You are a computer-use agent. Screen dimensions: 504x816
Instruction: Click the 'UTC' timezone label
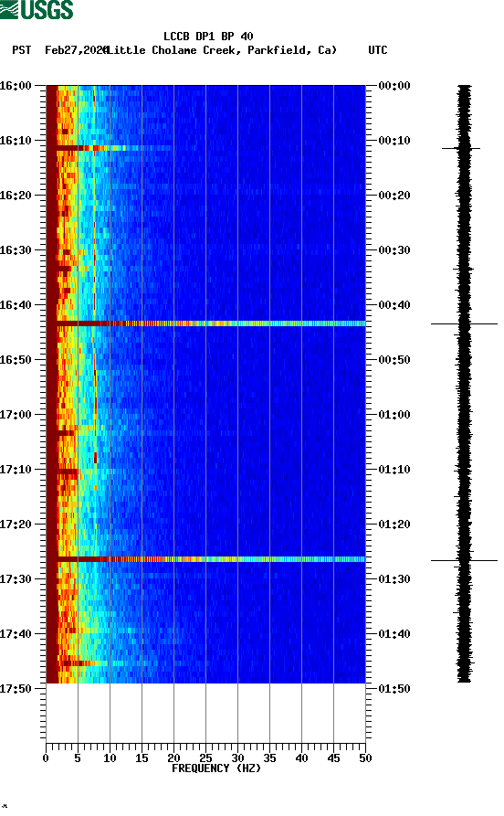[378, 50]
